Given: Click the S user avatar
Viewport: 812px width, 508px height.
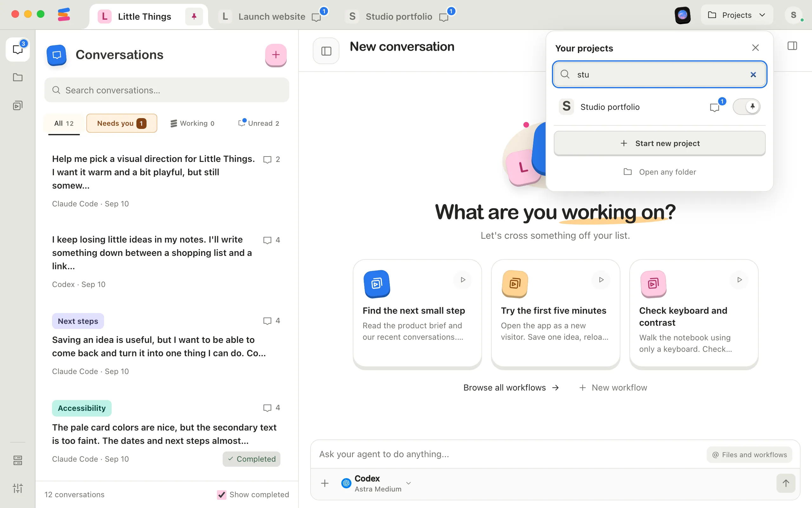Looking at the screenshot, I should coord(794,15).
